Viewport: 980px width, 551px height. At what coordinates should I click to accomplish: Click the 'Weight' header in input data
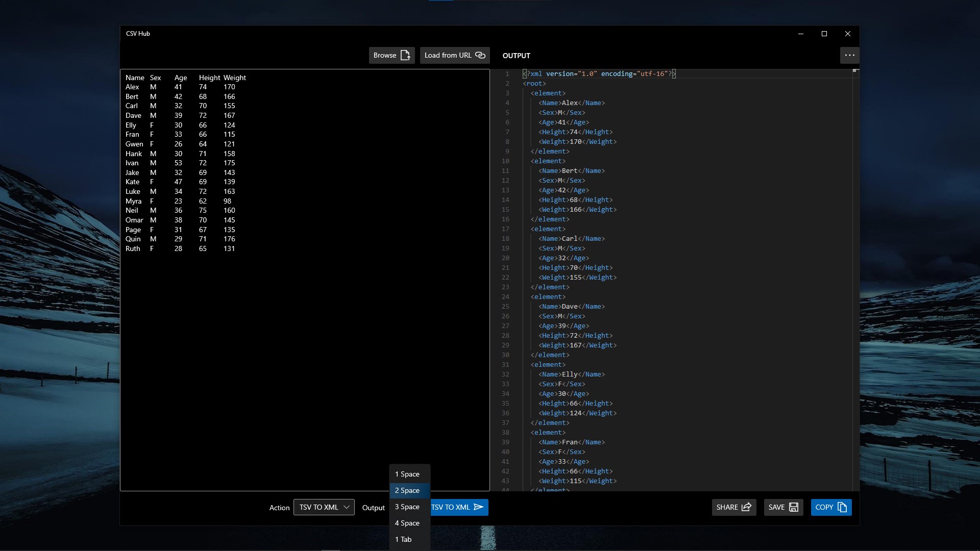point(235,78)
